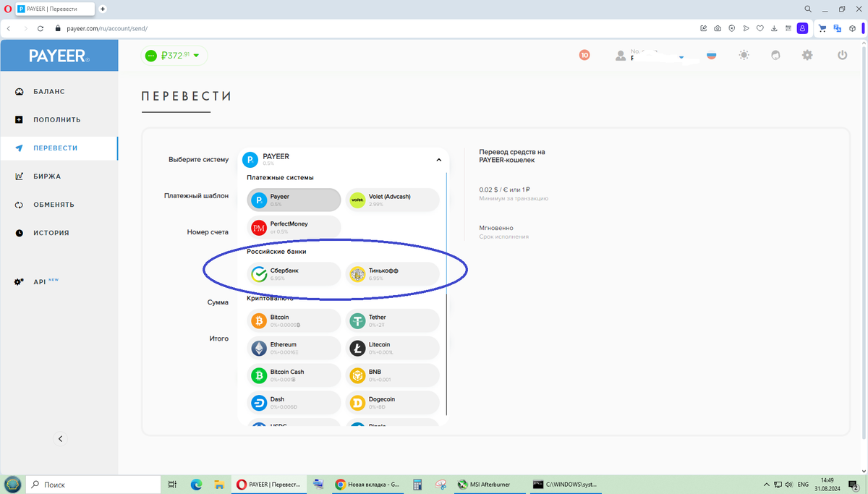Click the address bar URL
The image size is (868, 494).
coord(108,28)
